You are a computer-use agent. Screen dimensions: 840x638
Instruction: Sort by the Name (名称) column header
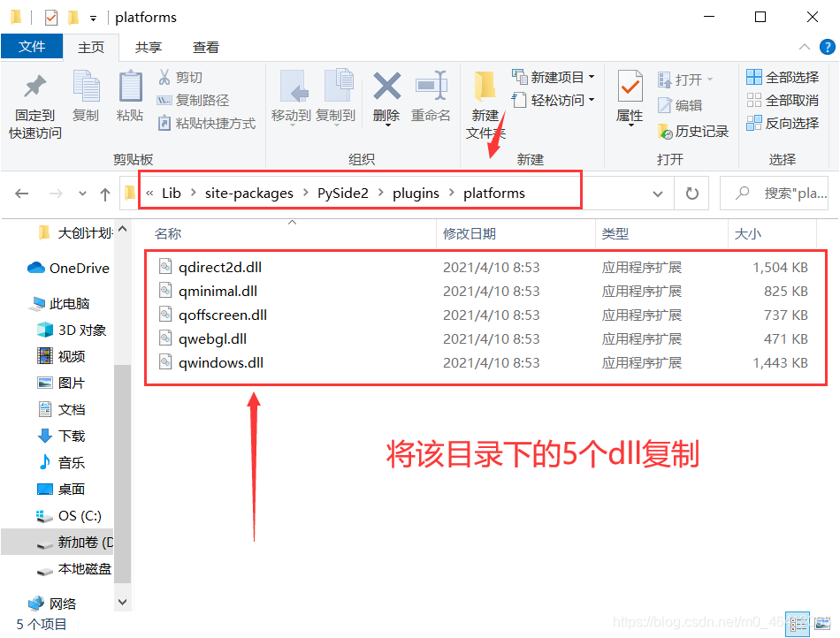pos(292,234)
